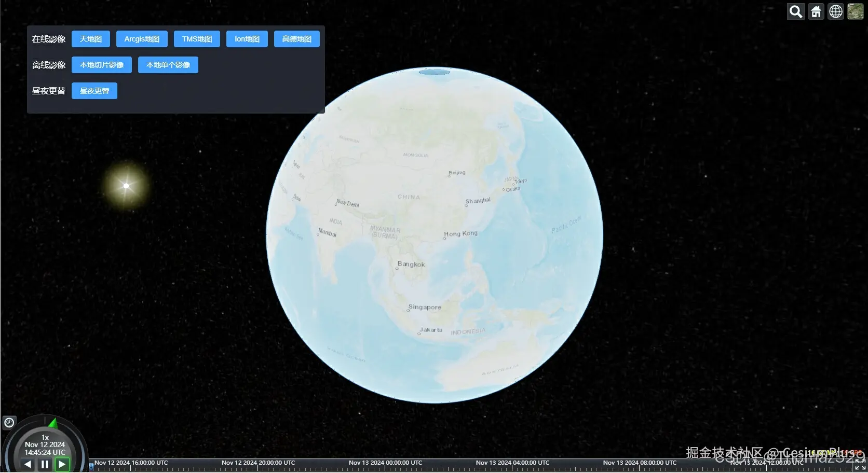Screen dimensions: 868x473
Task: Jump timeline to Nov 12 2024 20:00:00 UTC
Action: (x=258, y=463)
